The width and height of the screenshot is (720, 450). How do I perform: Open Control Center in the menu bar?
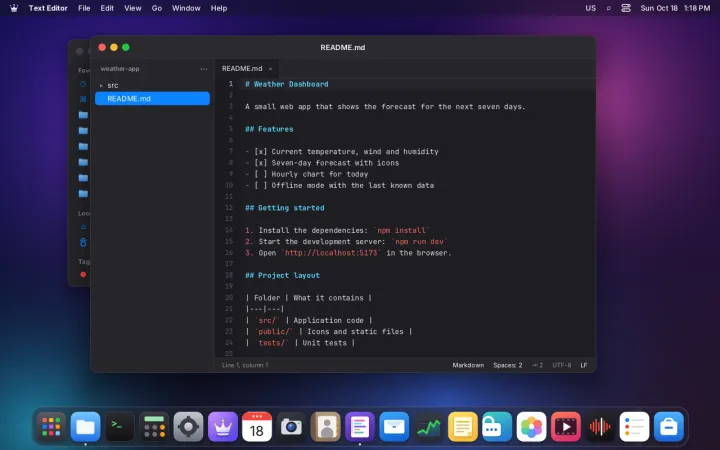(626, 8)
